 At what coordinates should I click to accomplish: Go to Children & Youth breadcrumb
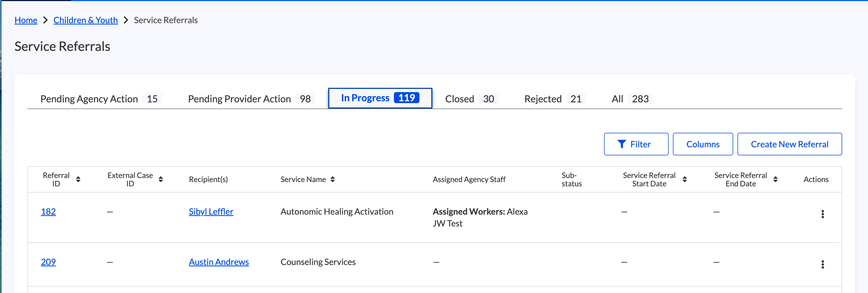click(86, 20)
